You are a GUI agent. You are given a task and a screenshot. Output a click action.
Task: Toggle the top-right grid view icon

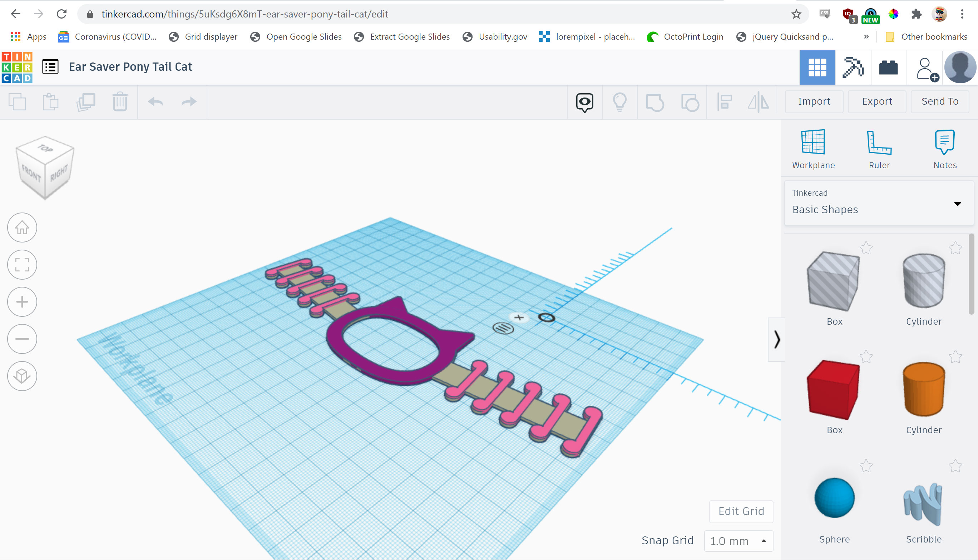click(x=818, y=66)
